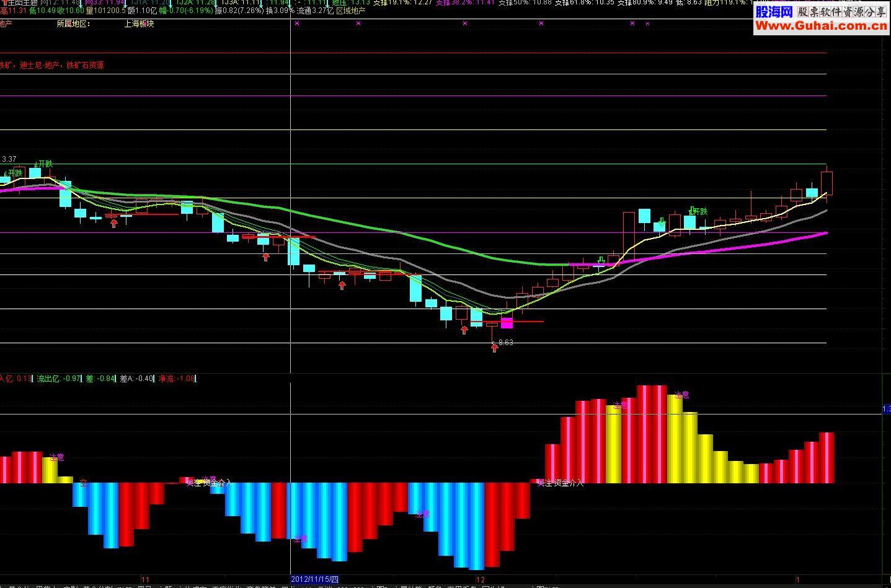Click the 量101200.5 volume value
This screenshot has width=891, height=588.
point(106,11)
